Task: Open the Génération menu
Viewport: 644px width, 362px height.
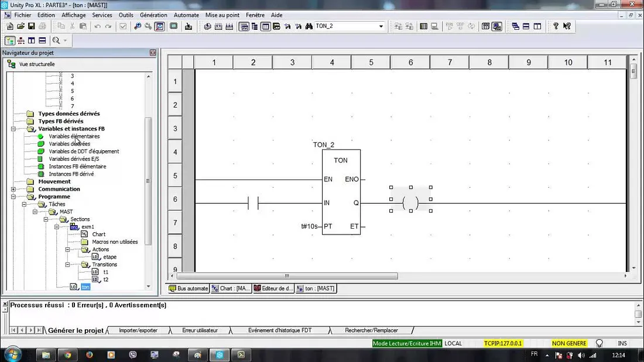Action: tap(153, 15)
